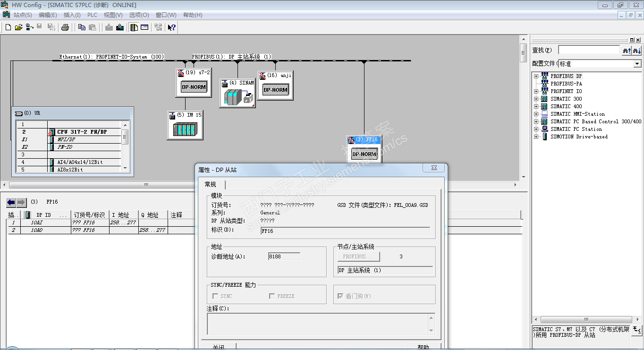Viewport: 644px width, 350px height.
Task: Select the (3) FP16 DP slave device
Action: pos(364,150)
